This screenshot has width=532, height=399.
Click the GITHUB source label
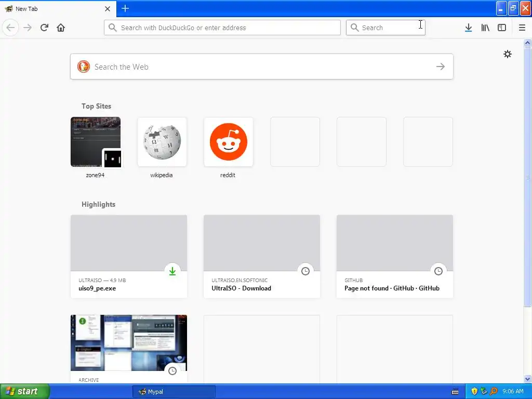click(353, 280)
